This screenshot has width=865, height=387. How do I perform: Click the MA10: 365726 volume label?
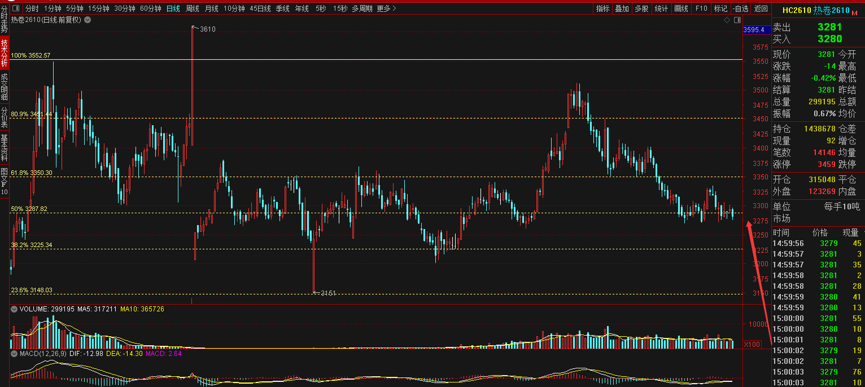coord(142,309)
